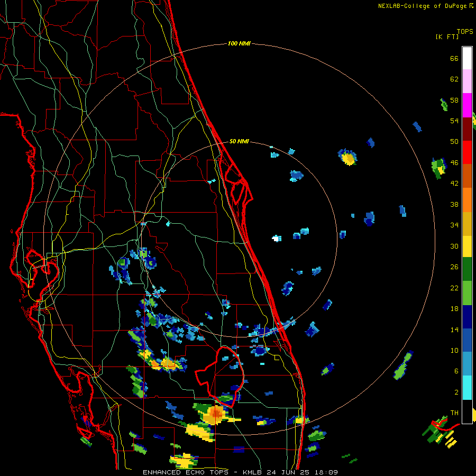Click the legend value 30

tap(454, 246)
